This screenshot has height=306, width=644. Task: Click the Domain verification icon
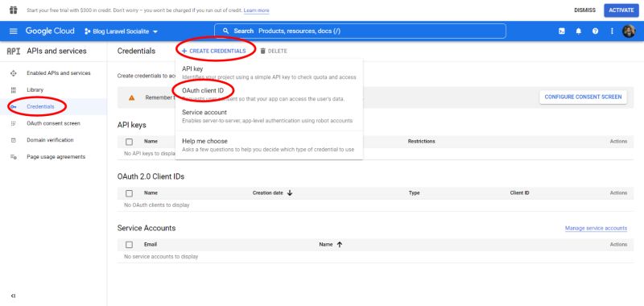point(13,140)
